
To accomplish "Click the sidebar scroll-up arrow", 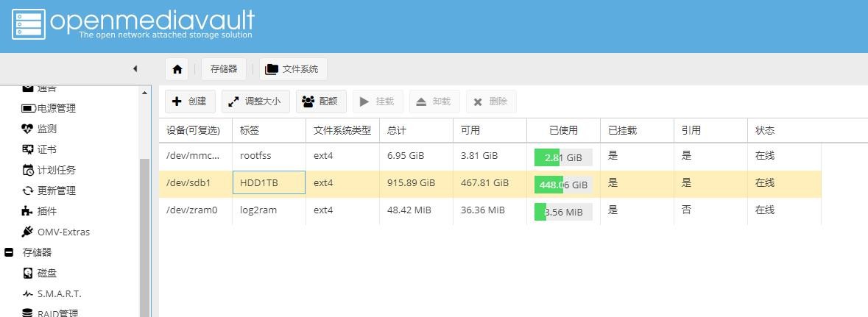I will tap(145, 93).
